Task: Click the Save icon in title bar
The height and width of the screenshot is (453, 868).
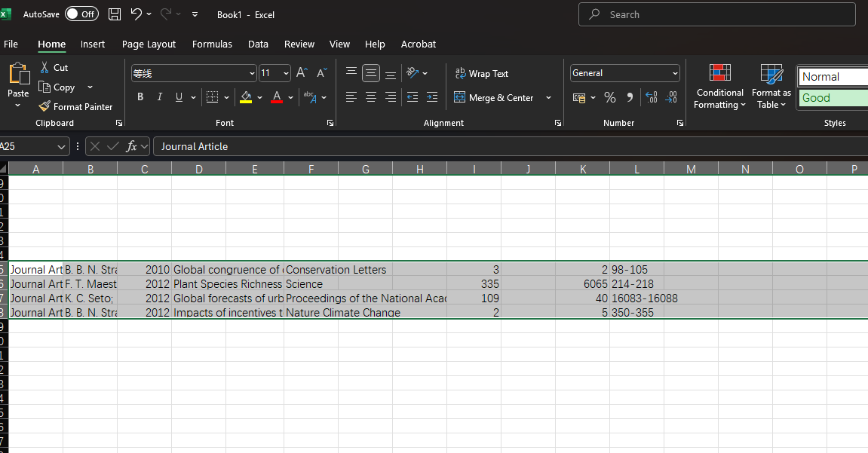Action: pyautogui.click(x=115, y=14)
